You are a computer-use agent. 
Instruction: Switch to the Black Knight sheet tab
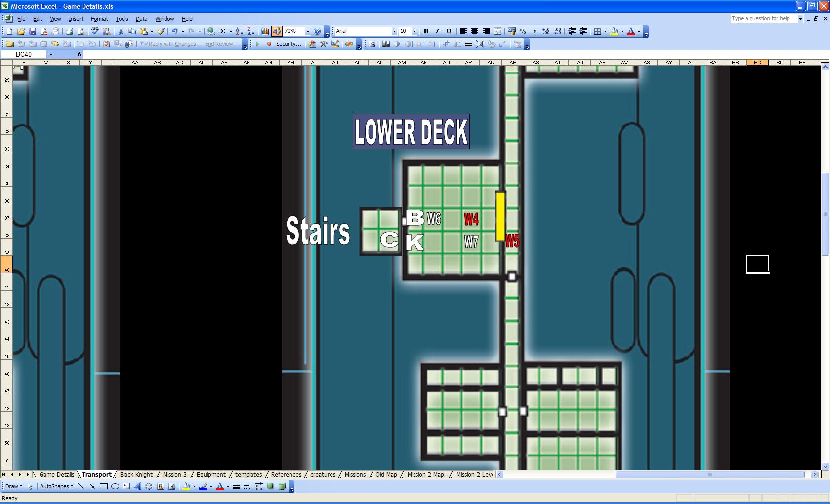pos(136,475)
